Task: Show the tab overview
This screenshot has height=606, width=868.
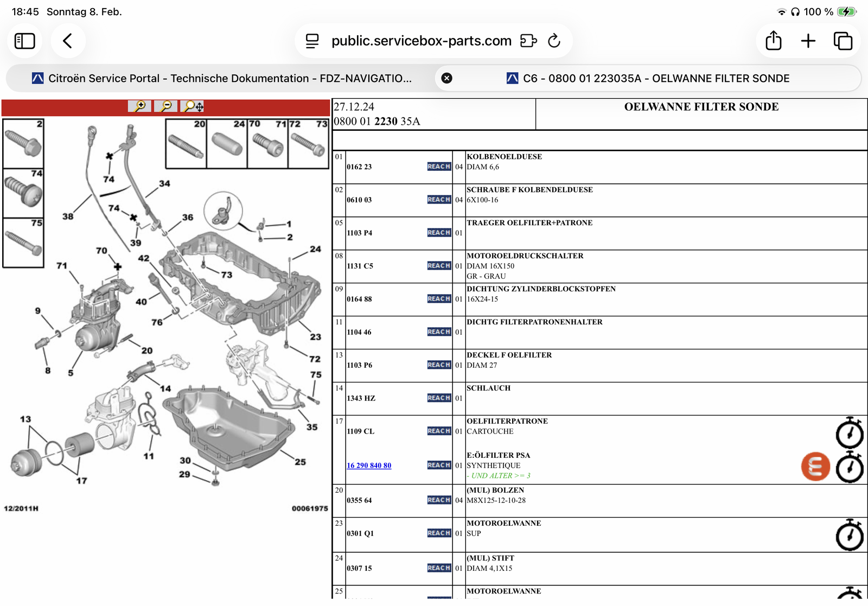Action: pos(843,41)
